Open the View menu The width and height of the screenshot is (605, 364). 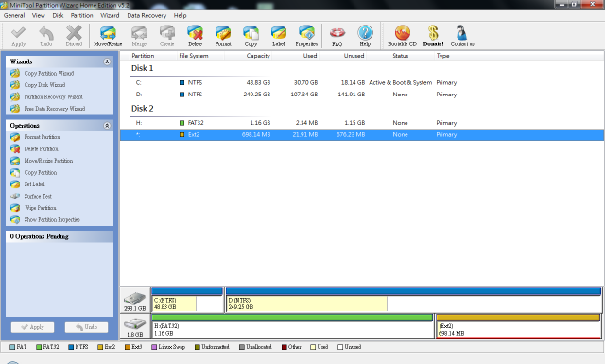(39, 15)
